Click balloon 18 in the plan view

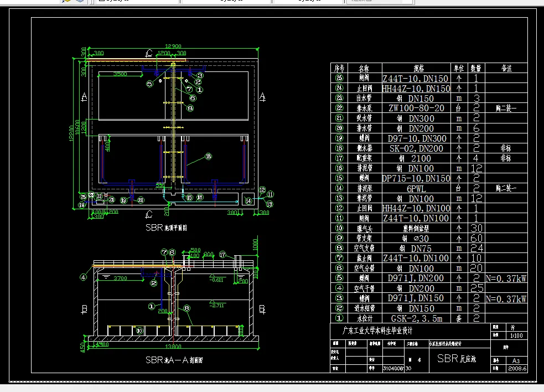[x=209, y=156]
